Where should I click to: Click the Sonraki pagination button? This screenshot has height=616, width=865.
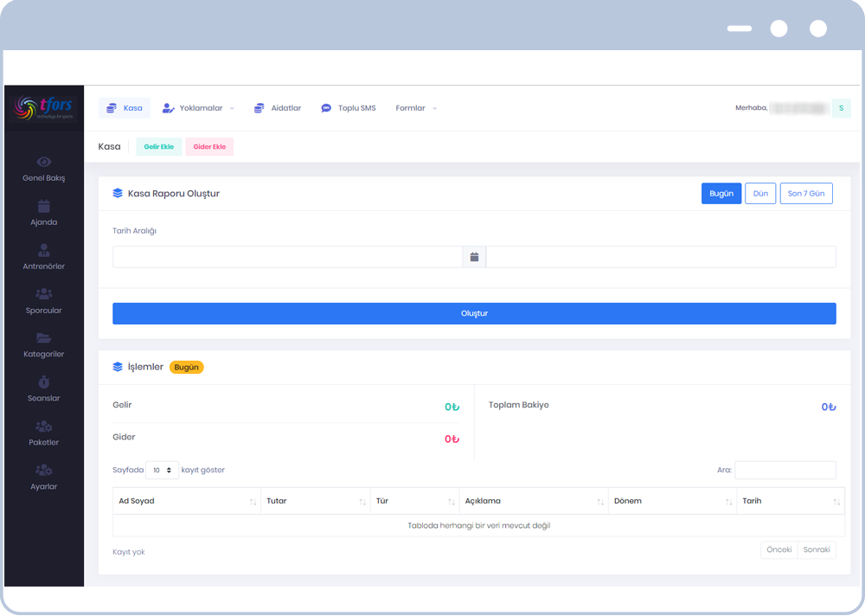(817, 549)
